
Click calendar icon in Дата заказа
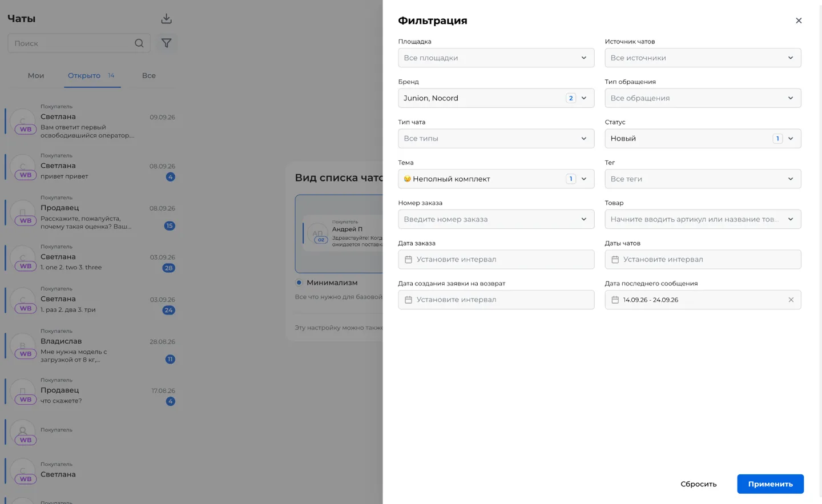click(x=408, y=260)
